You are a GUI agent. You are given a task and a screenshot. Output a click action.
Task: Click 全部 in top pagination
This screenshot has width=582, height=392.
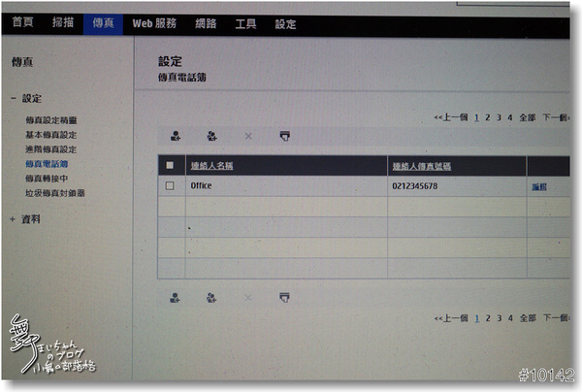point(527,117)
